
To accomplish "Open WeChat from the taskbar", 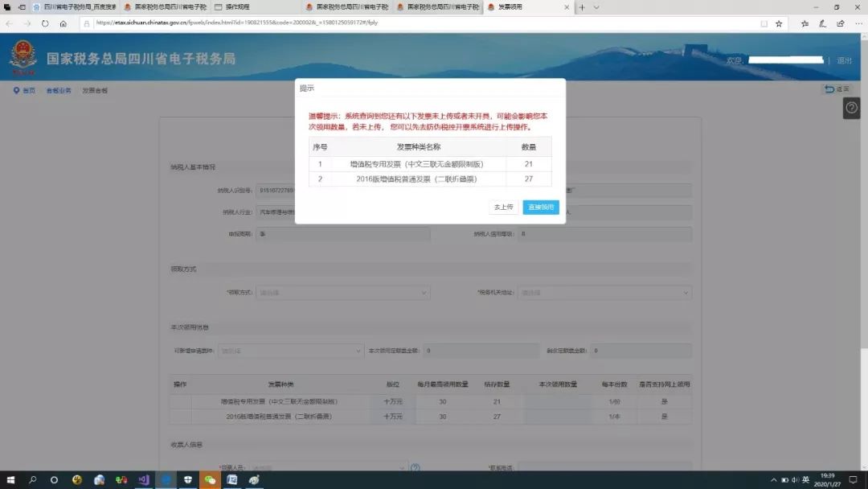I will [x=210, y=479].
